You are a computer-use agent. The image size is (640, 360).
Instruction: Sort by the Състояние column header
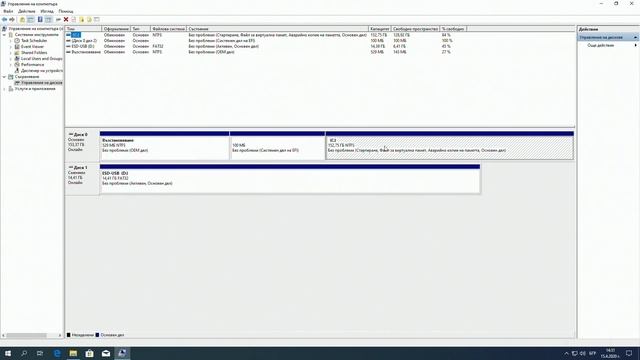pos(278,29)
